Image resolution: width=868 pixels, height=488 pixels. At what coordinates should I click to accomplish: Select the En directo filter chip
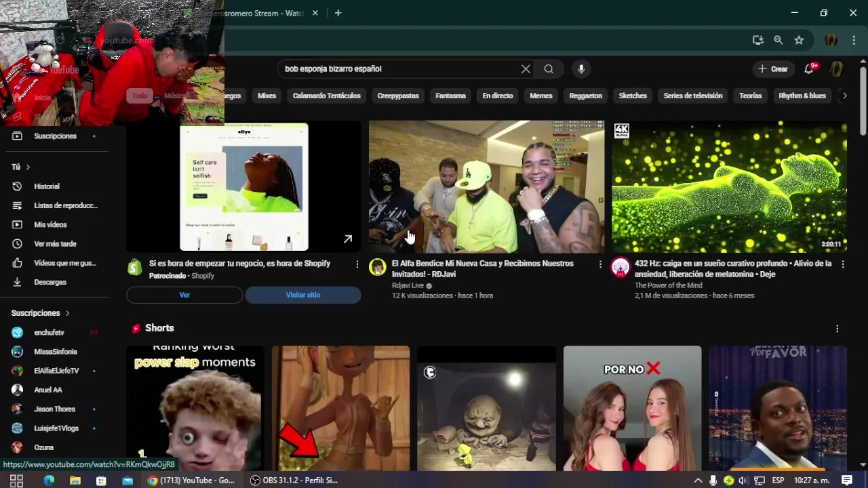[x=498, y=96]
